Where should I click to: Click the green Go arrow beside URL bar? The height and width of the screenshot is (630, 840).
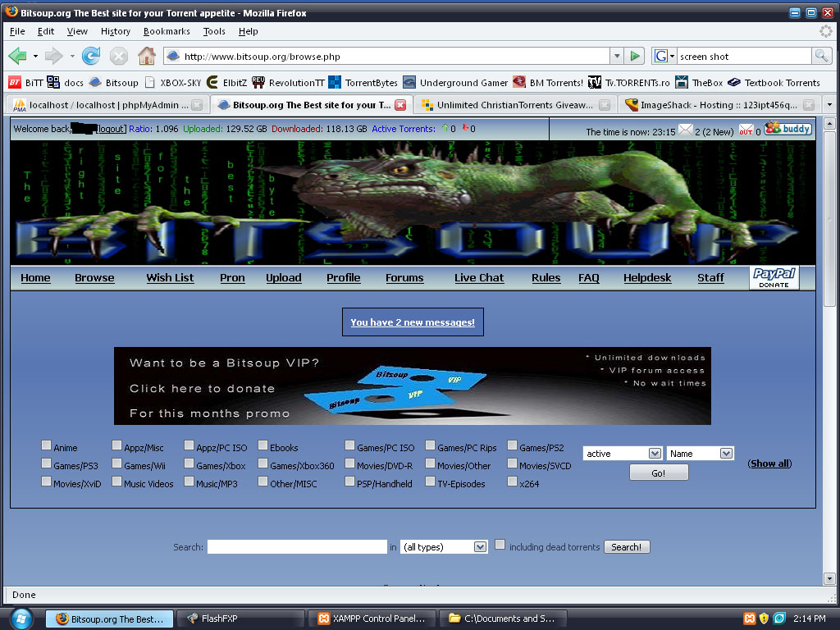(635, 56)
